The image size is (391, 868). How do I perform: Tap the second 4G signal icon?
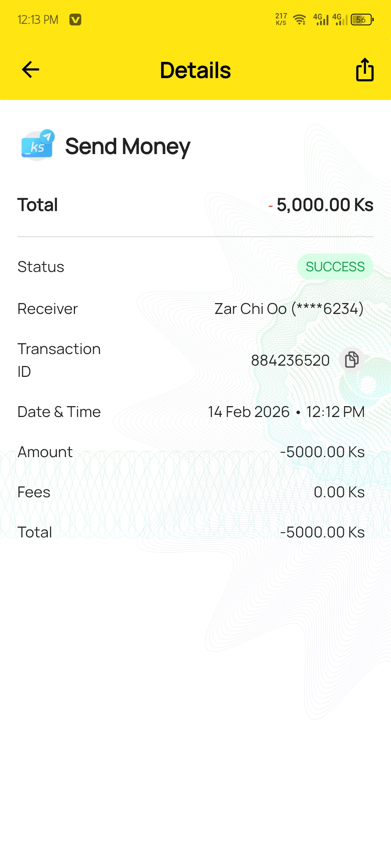click(340, 20)
